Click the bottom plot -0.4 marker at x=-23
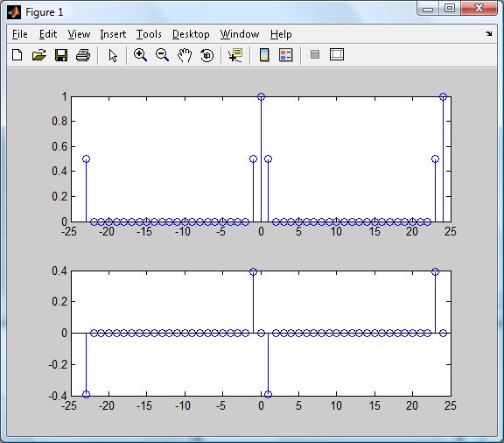504x443 pixels. (x=86, y=395)
